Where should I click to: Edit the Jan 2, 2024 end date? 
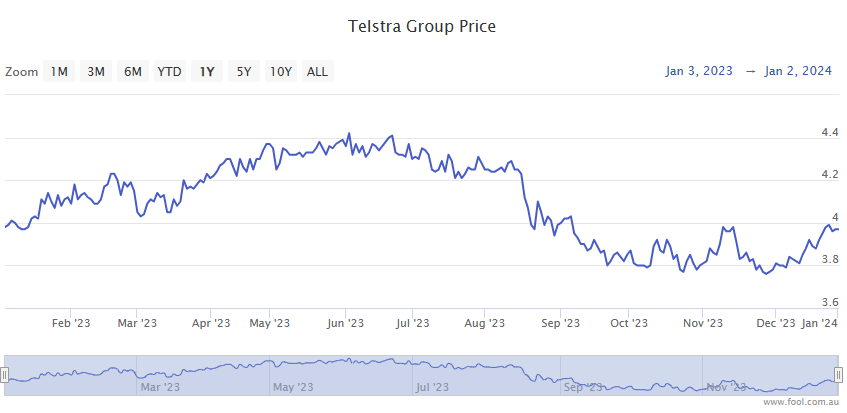pyautogui.click(x=797, y=71)
